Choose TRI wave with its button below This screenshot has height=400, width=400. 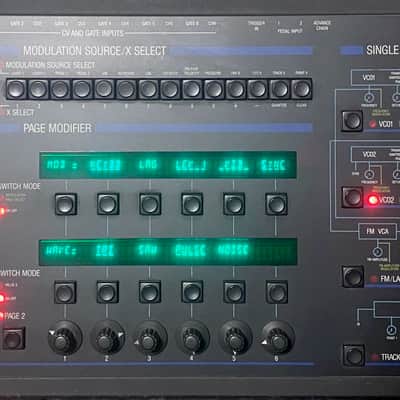(x=107, y=292)
